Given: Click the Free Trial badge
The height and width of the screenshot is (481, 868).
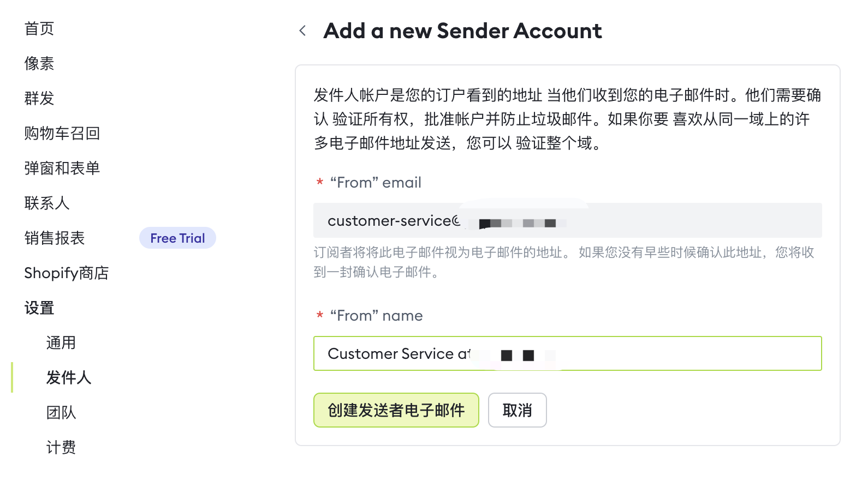Looking at the screenshot, I should point(177,238).
